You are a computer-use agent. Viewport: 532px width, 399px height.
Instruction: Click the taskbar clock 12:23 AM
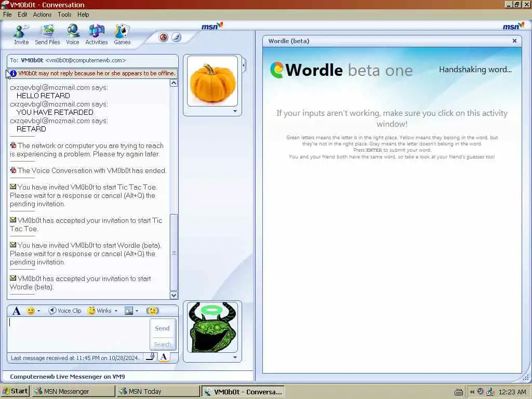[x=512, y=392]
